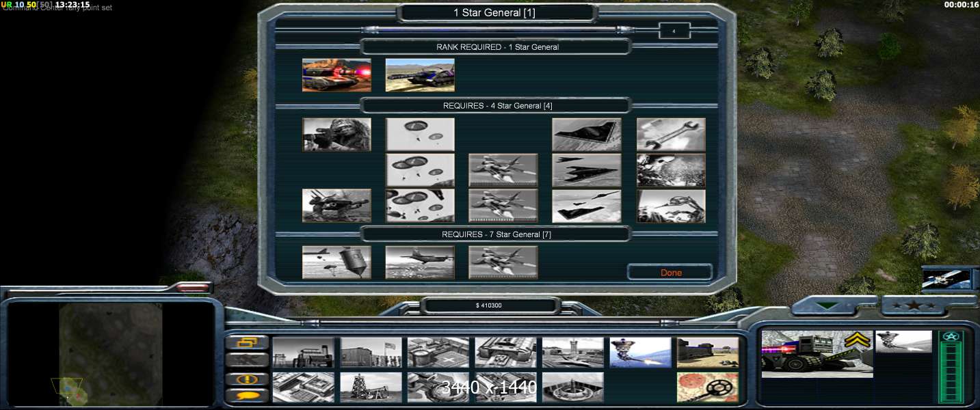Select the dozer unit portrait
The width and height of the screenshot is (980, 410).
tap(817, 353)
